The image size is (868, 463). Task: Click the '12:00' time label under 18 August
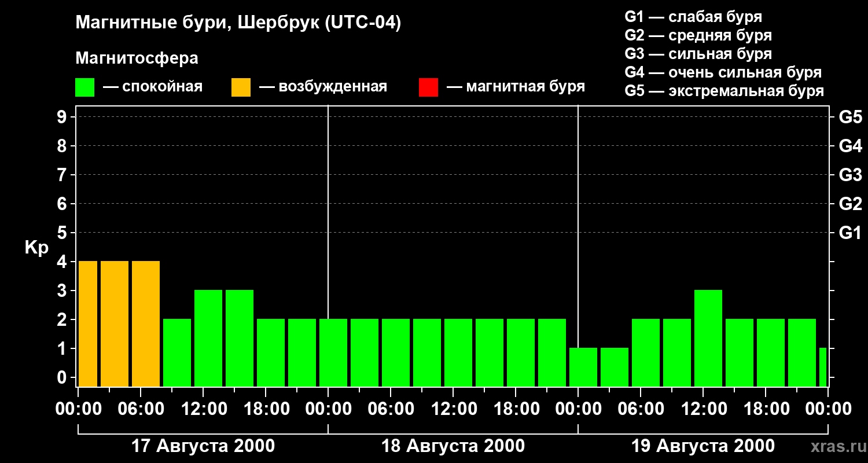pos(453,409)
